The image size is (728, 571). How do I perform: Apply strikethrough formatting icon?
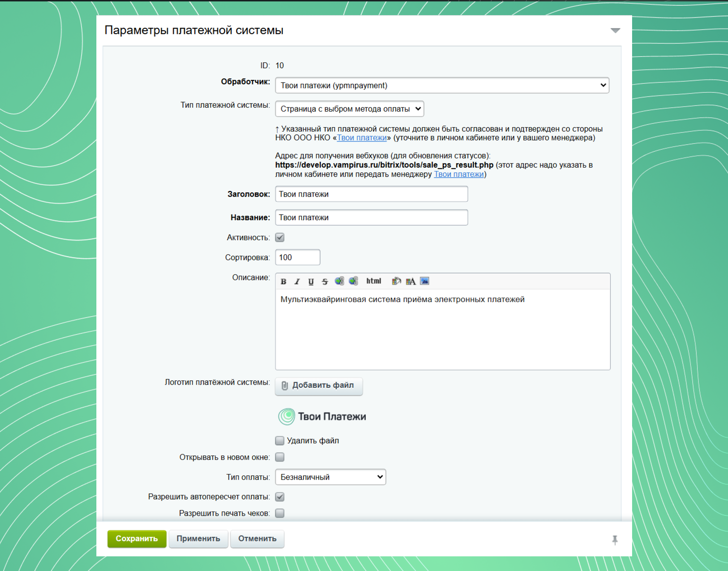(325, 281)
